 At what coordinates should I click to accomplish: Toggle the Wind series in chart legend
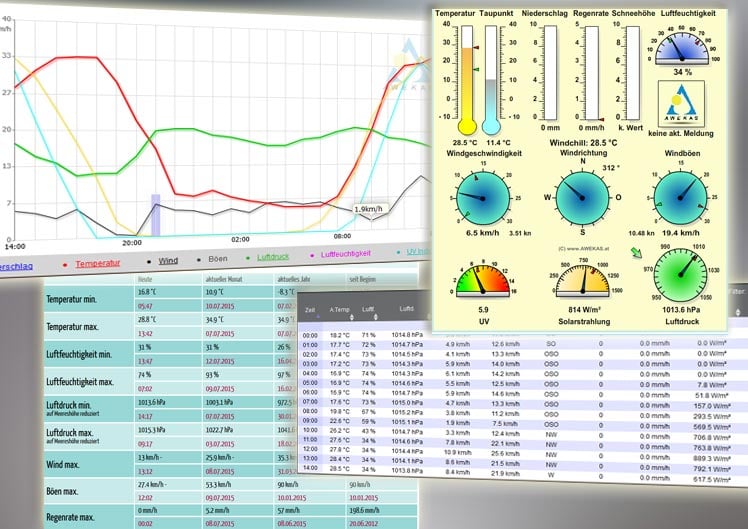pos(168,260)
